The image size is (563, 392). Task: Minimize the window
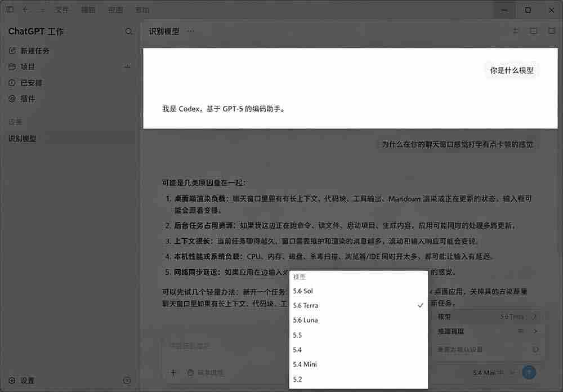tap(504, 10)
